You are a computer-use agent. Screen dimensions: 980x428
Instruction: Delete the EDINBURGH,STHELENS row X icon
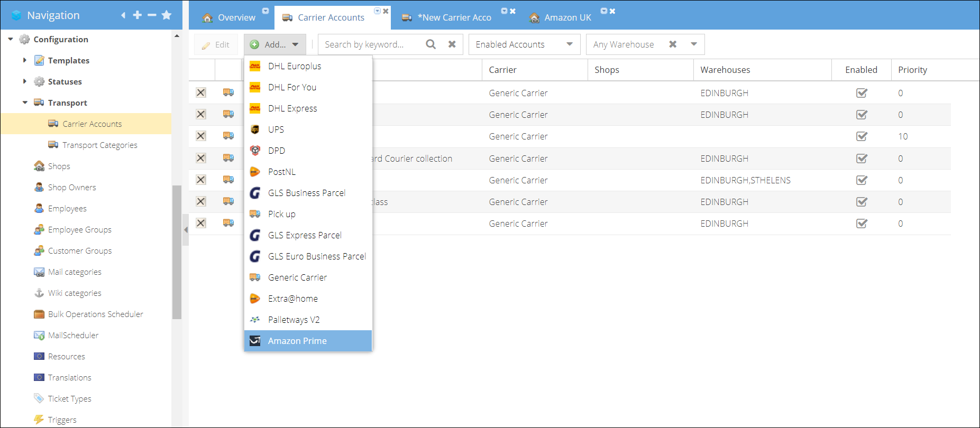[201, 180]
